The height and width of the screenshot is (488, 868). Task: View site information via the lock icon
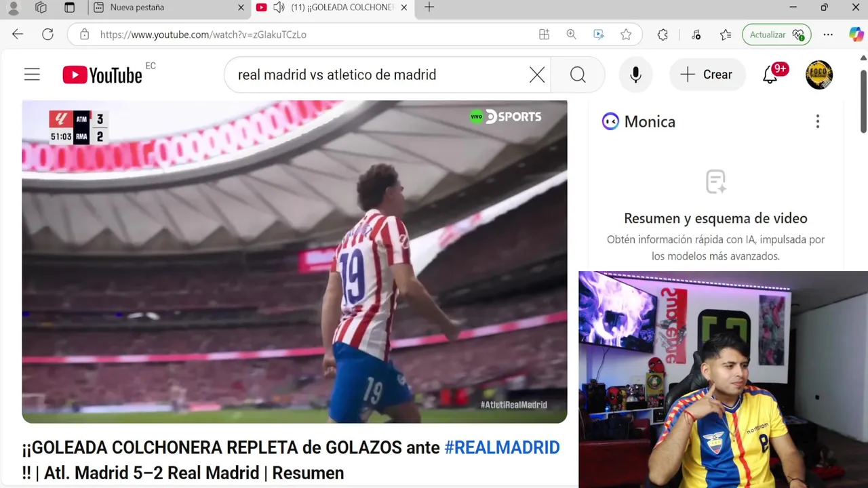point(84,35)
